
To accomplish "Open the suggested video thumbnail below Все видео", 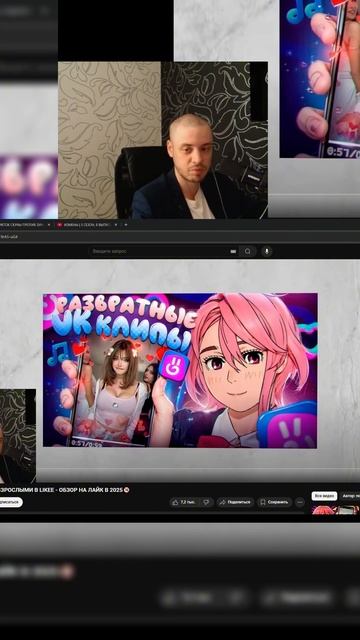I will click(x=336, y=510).
